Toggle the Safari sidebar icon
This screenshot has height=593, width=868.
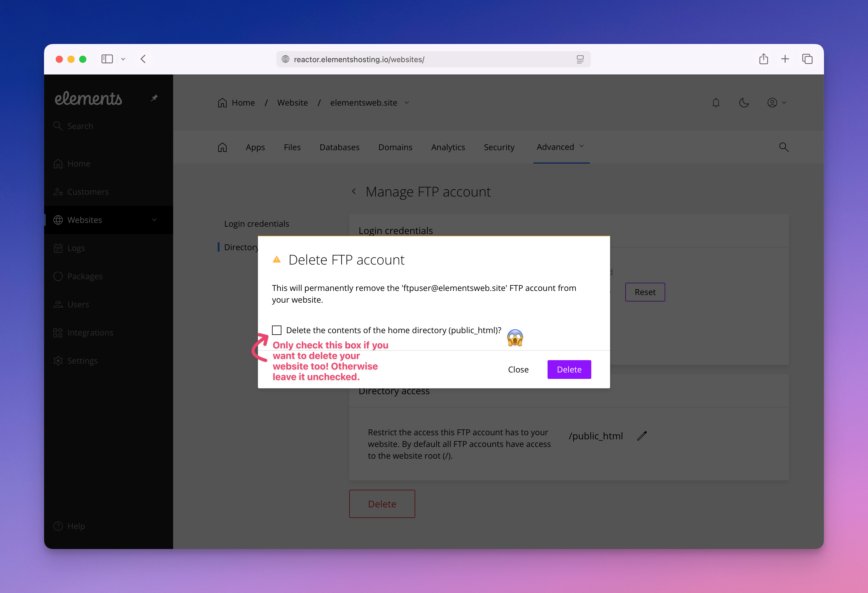pyautogui.click(x=107, y=59)
